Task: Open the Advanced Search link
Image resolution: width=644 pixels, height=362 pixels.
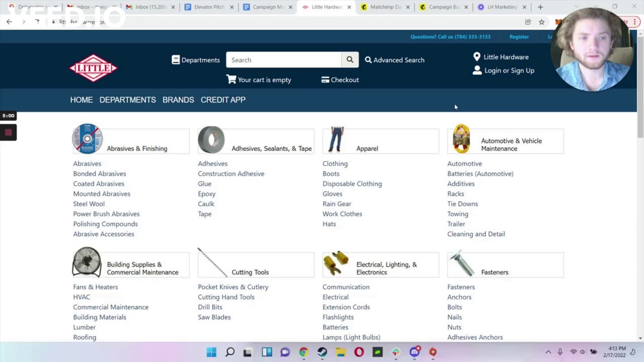Action: click(399, 60)
